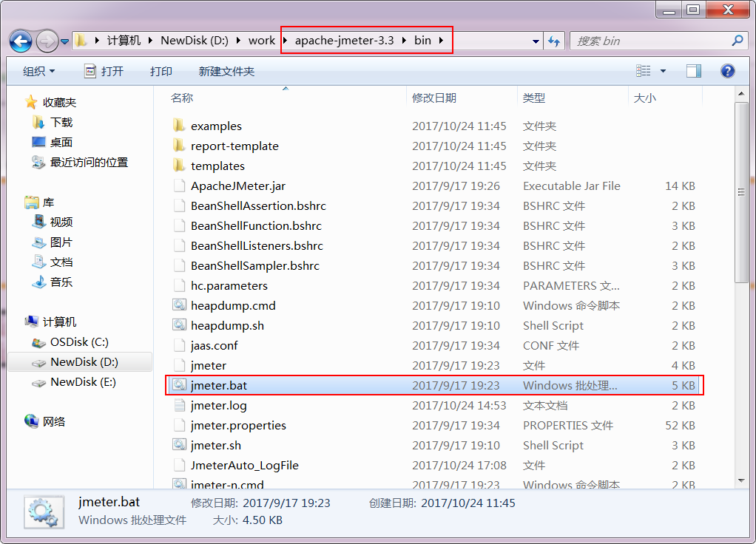
Task: Click the file list scrollbar down arrow
Action: point(741,481)
